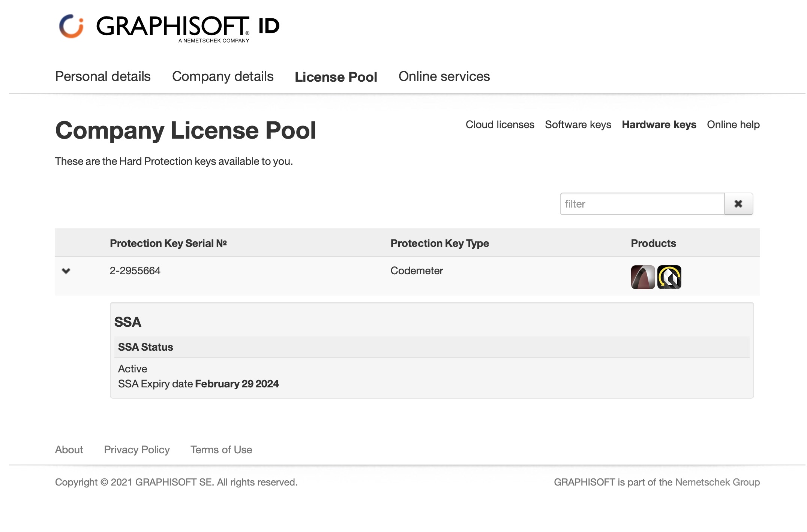
Task: Clear the filter with the X button
Action: tap(738, 204)
